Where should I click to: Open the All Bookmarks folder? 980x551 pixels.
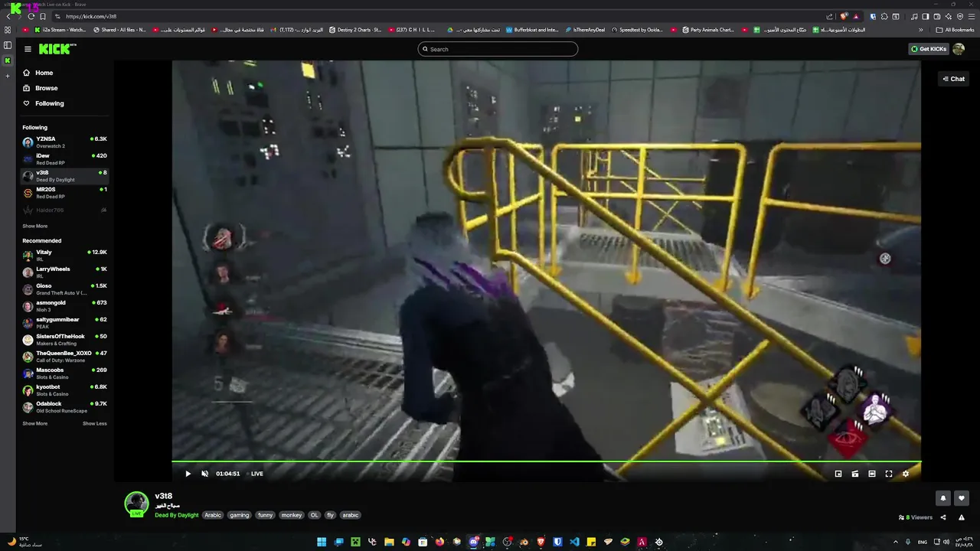click(955, 30)
